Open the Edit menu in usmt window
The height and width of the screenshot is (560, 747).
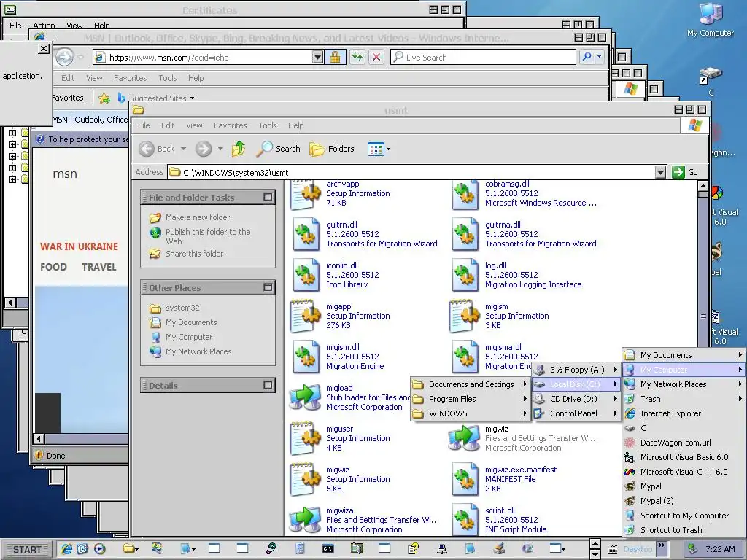tap(168, 125)
